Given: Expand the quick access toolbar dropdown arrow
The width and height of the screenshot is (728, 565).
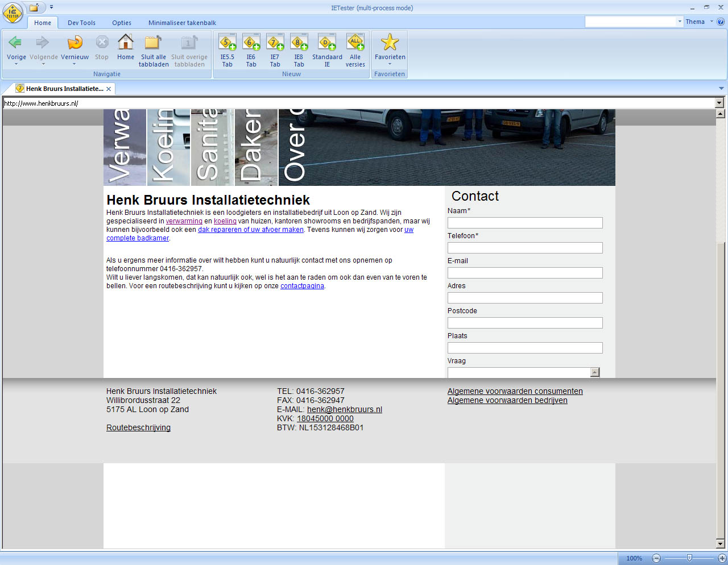Looking at the screenshot, I should [x=51, y=7].
